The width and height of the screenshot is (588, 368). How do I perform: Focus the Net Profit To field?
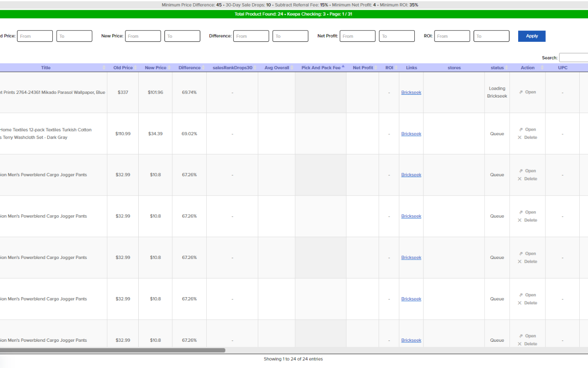pyautogui.click(x=397, y=36)
